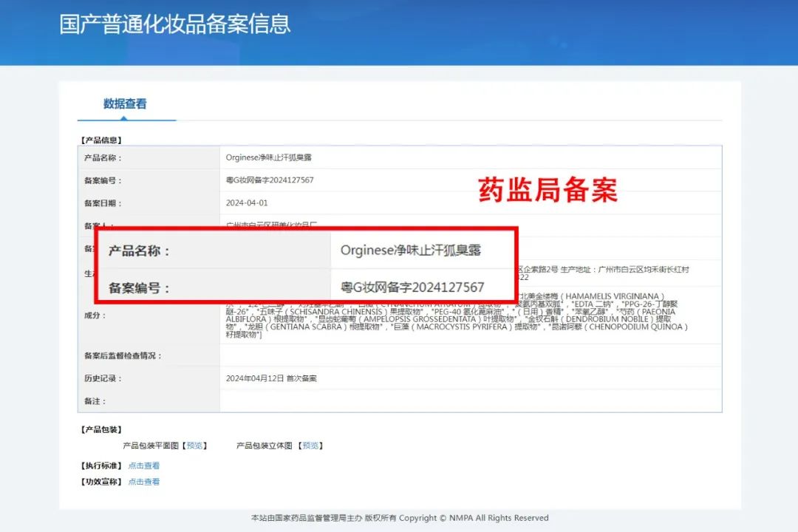Click the 成分 row label

coord(95,315)
